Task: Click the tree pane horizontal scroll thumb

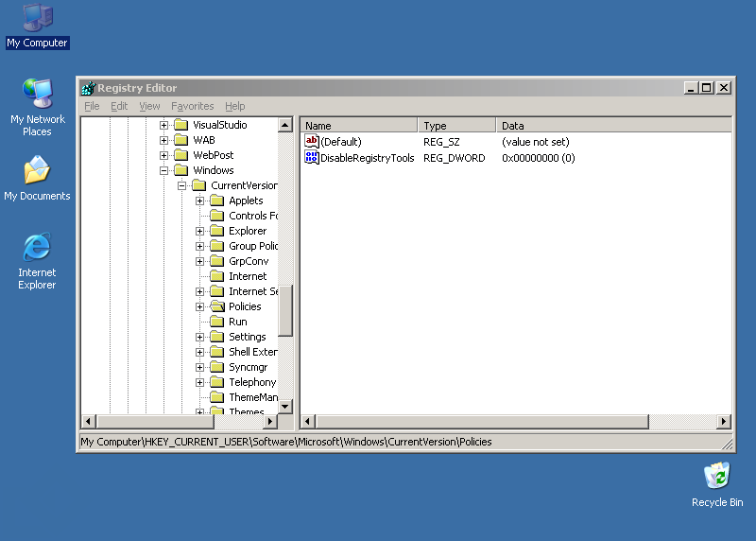Action: tap(154, 421)
